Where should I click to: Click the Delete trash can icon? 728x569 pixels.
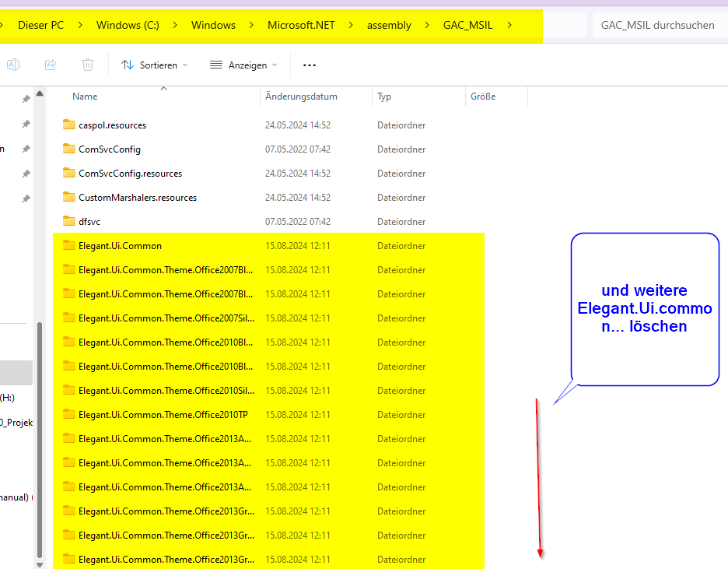(88, 65)
